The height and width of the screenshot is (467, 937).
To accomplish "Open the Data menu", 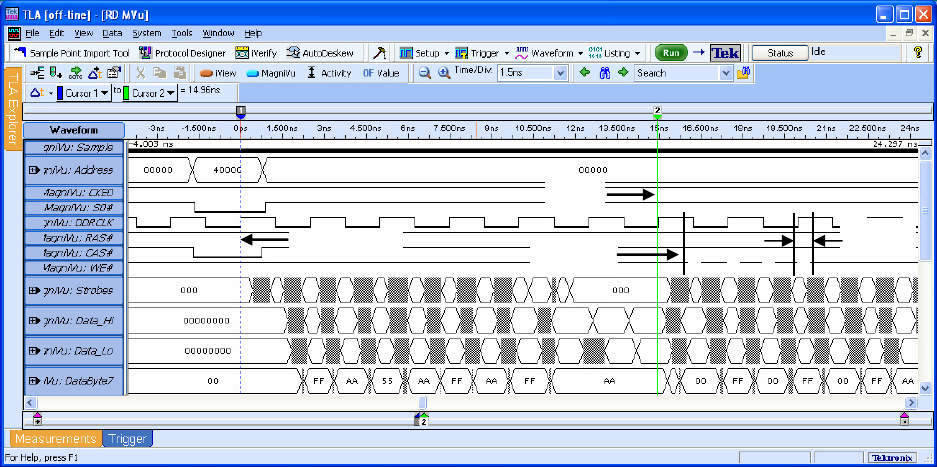I will (112, 33).
